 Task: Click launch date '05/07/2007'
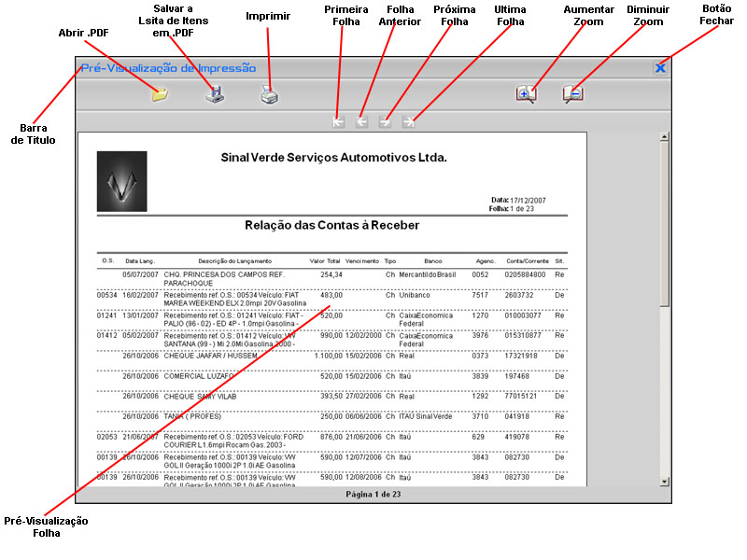pos(140,274)
